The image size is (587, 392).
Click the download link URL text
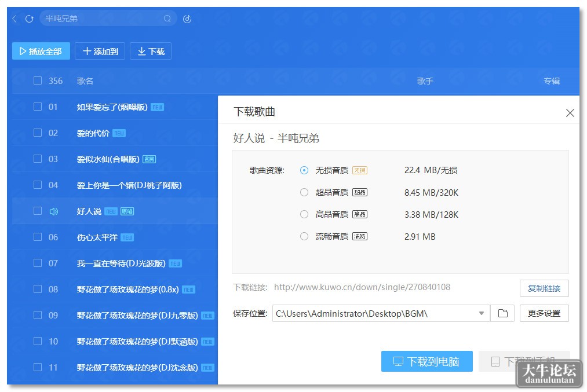(362, 287)
